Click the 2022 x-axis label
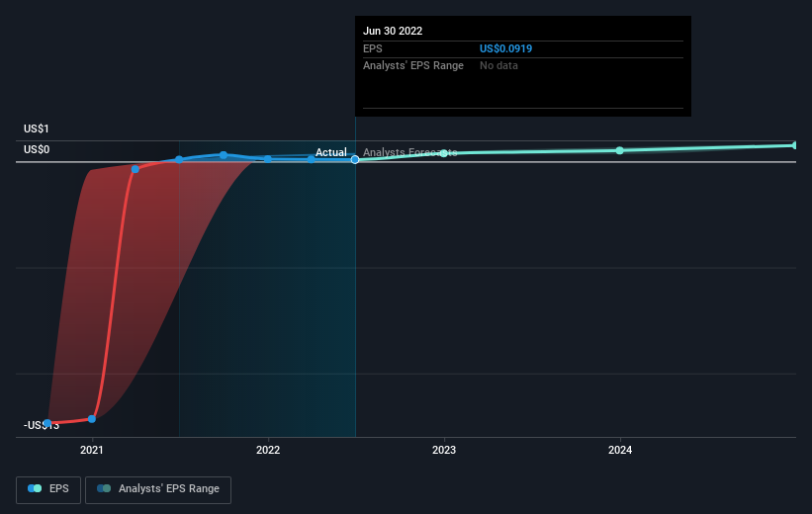Viewport: 812px width, 514px height. [x=268, y=450]
